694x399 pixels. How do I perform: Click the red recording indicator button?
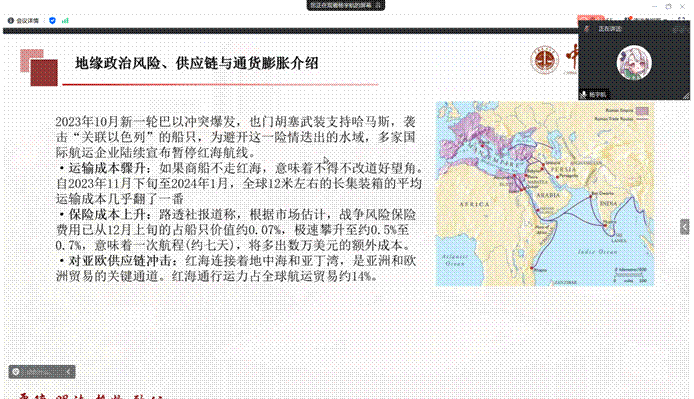click(x=590, y=19)
